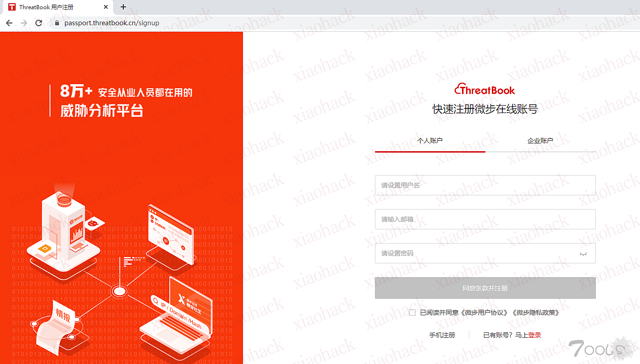Reload the page with refresh icon
Viewport: 640px width, 364px height.
(39, 23)
